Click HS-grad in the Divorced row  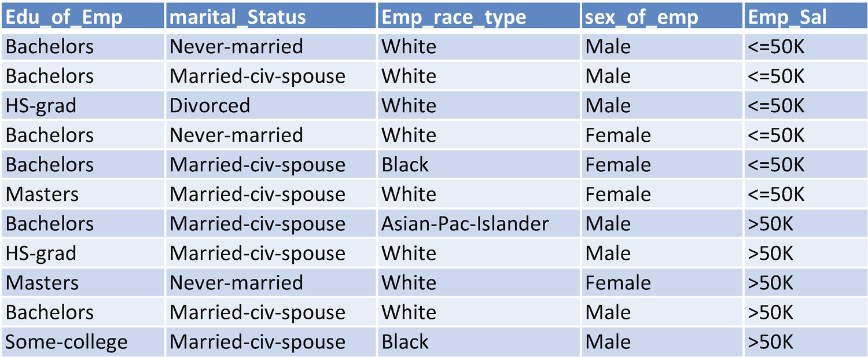[41, 105]
